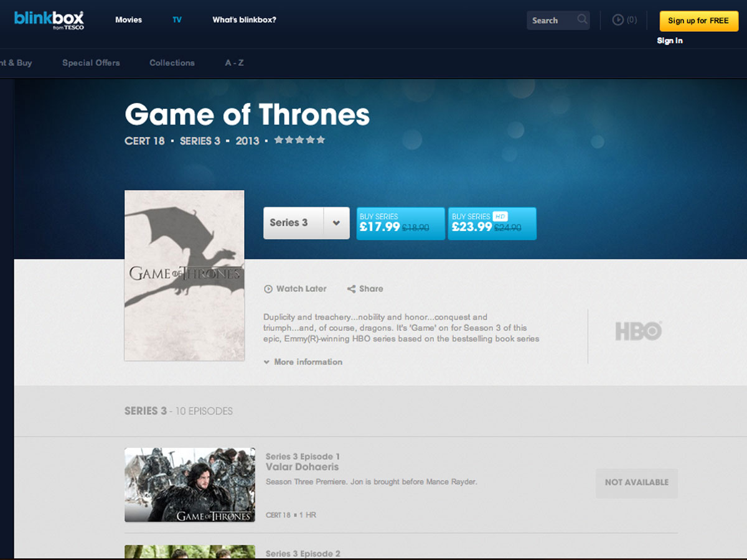Click the Sign in link
This screenshot has width=747, height=560.
point(670,40)
